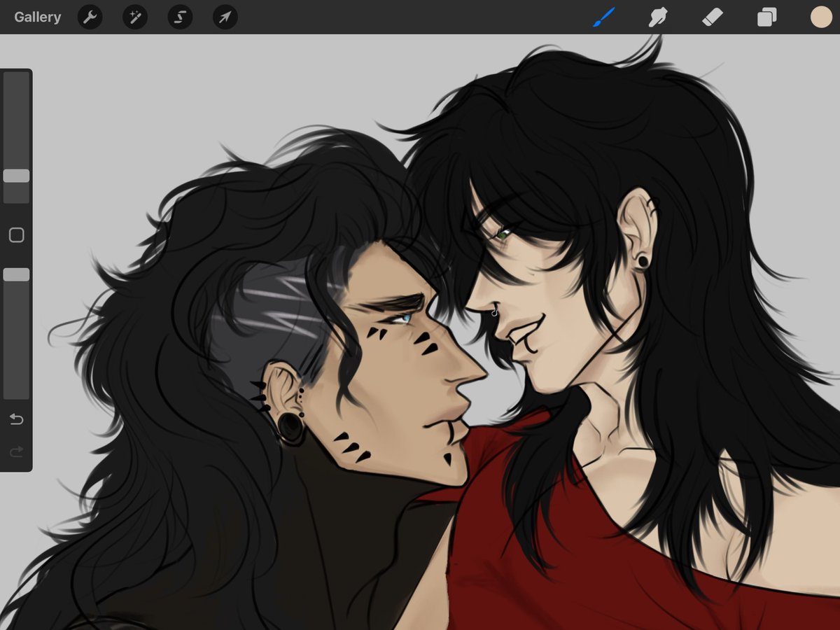Undo the last stroke
840x630 pixels.
(16, 419)
